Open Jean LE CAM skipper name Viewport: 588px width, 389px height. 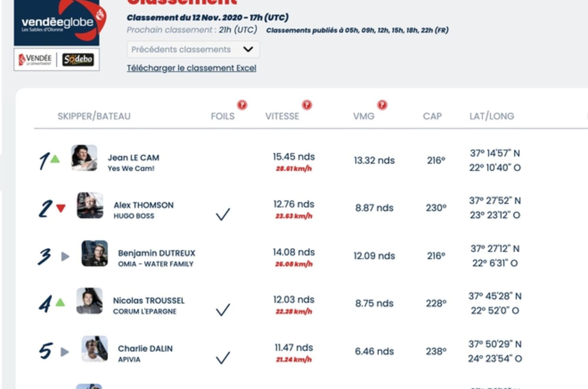pos(133,158)
